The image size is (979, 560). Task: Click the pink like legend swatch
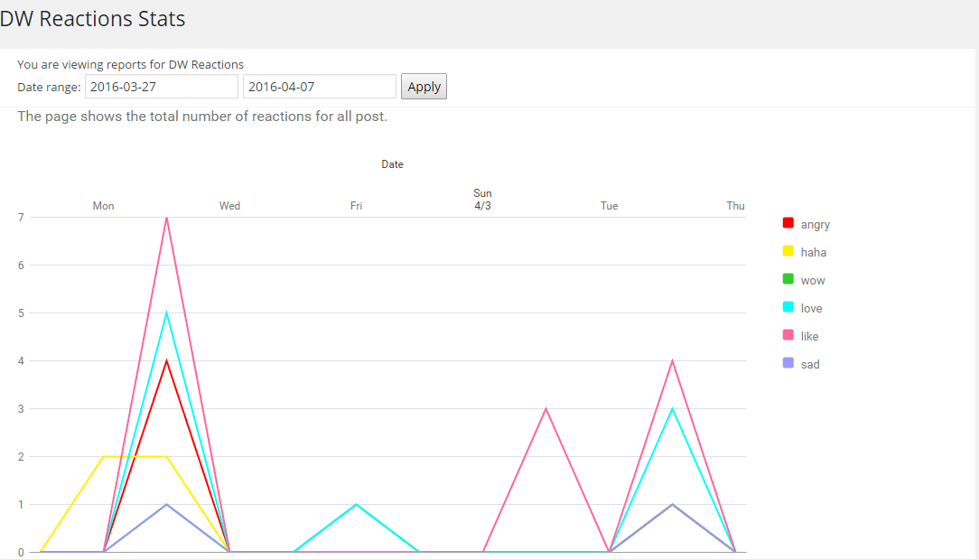coord(788,335)
